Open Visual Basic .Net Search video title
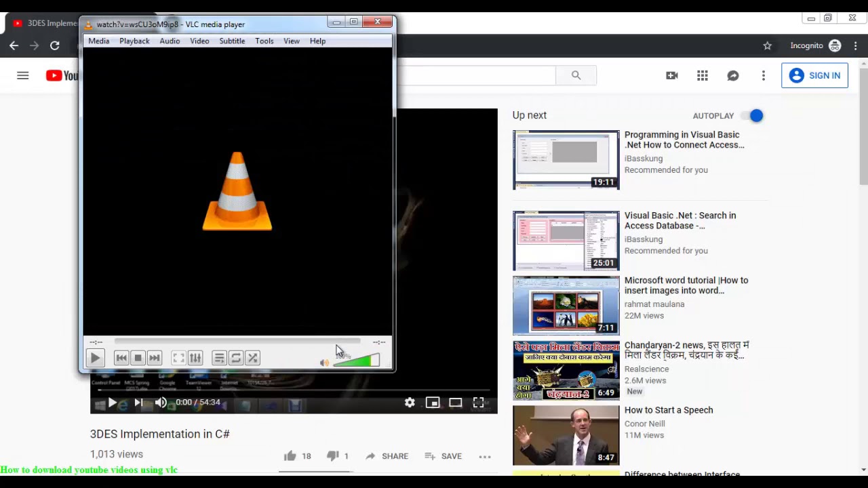This screenshot has height=488, width=868. (x=680, y=220)
